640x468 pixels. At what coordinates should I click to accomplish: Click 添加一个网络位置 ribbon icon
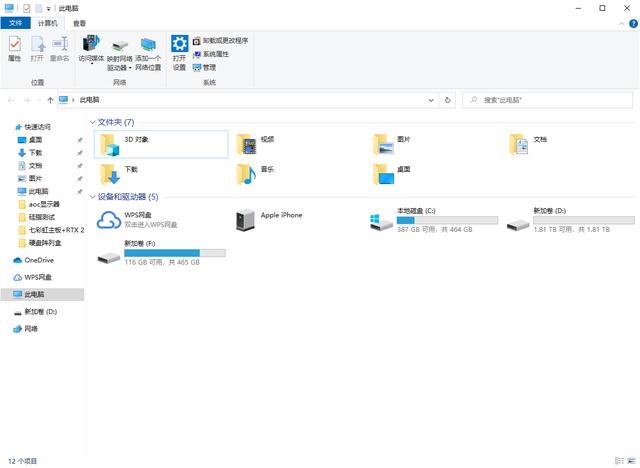click(x=148, y=53)
